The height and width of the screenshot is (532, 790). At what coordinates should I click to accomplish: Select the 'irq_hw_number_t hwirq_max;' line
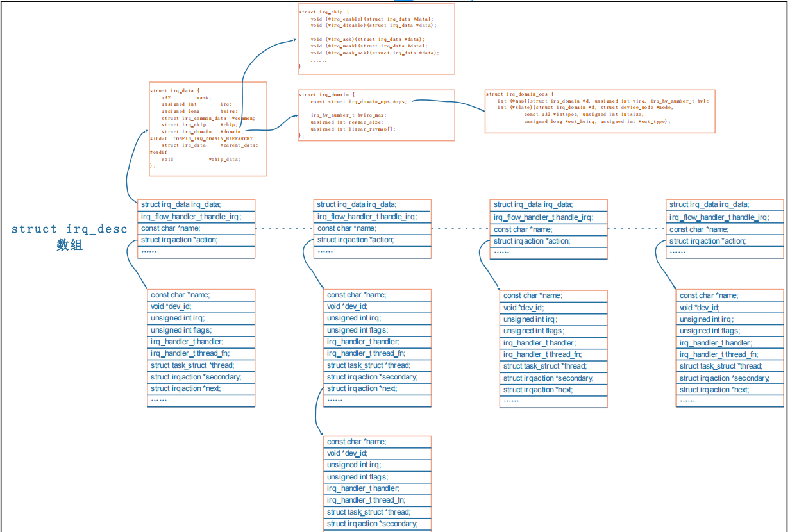(348, 115)
